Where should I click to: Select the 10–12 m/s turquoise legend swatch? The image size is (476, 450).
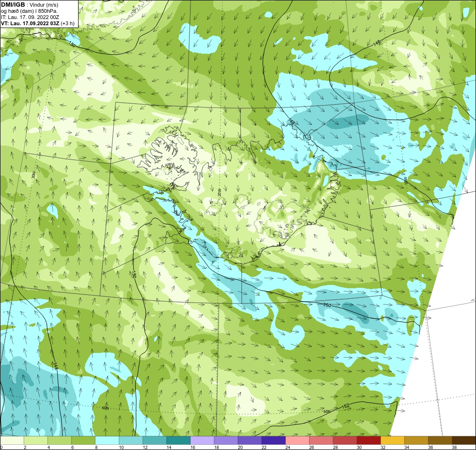(131, 440)
